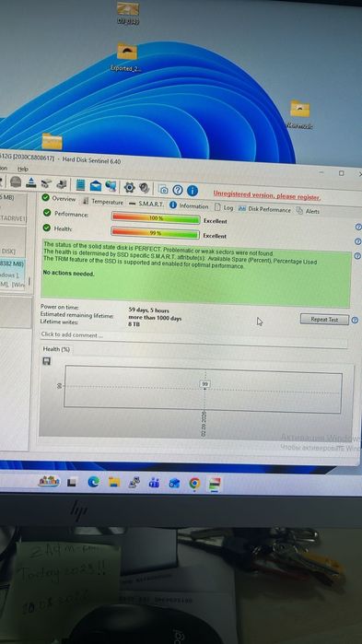Maximize the Hard Disk Sentinel window

click(342, 173)
